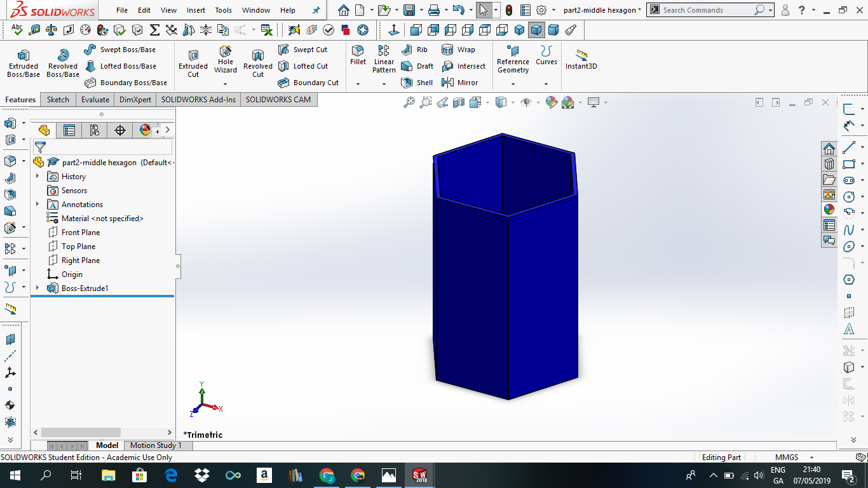The width and height of the screenshot is (868, 488).
Task: Open the Options gear icon
Action: pyautogui.click(x=541, y=10)
